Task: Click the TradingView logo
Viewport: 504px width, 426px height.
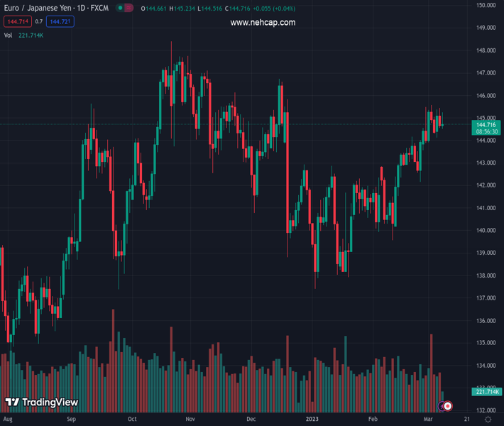Action: point(42,403)
